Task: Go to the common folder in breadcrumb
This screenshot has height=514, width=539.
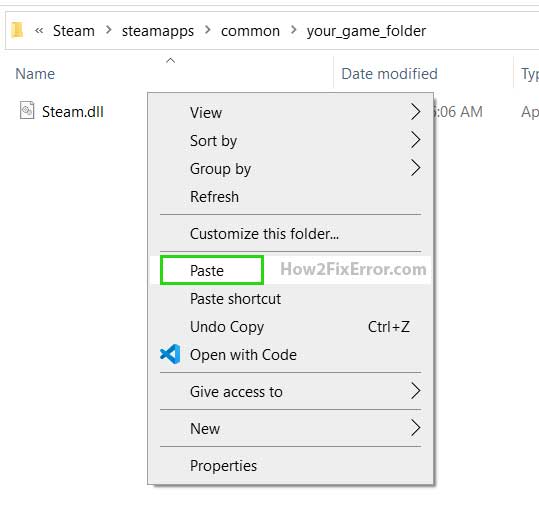Action: (x=250, y=31)
